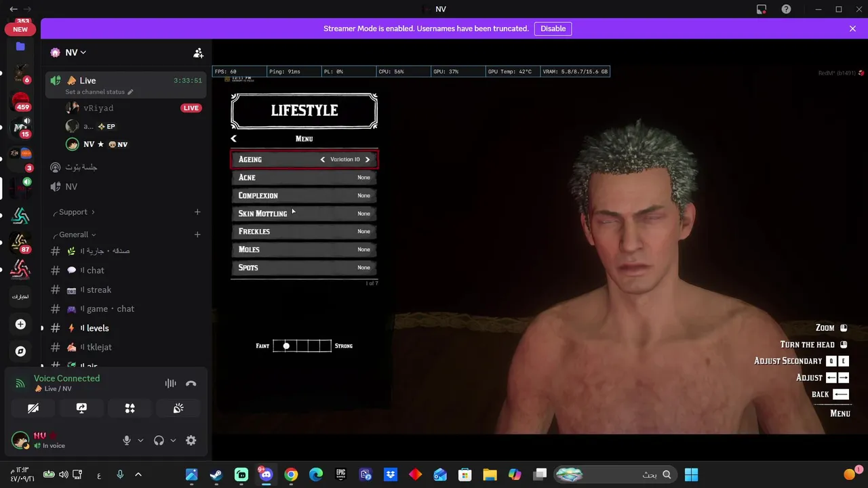Click the Zoom control prompt
The height and width of the screenshot is (488, 868).
(831, 328)
